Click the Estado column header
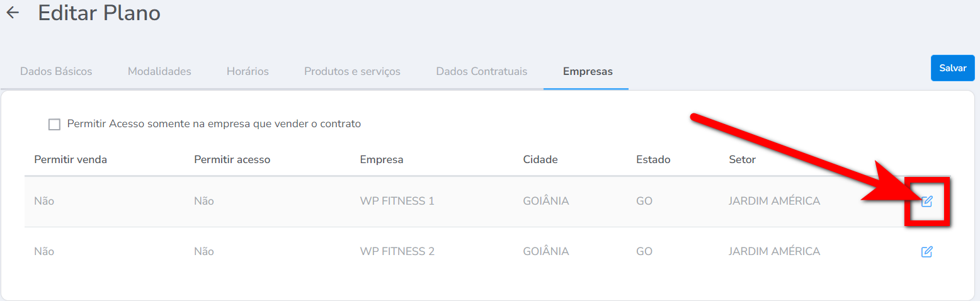Screen dimensions: 980x301 pos(653,159)
